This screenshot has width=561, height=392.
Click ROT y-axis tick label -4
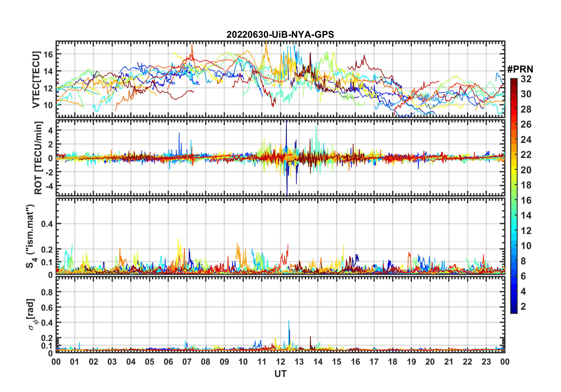click(49, 186)
